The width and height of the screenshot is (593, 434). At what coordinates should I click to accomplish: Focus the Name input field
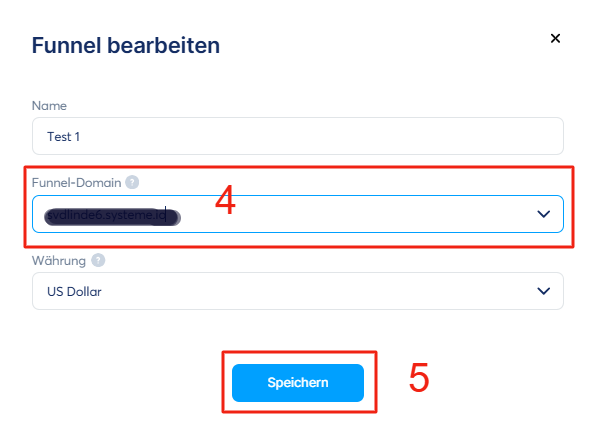[x=298, y=136]
